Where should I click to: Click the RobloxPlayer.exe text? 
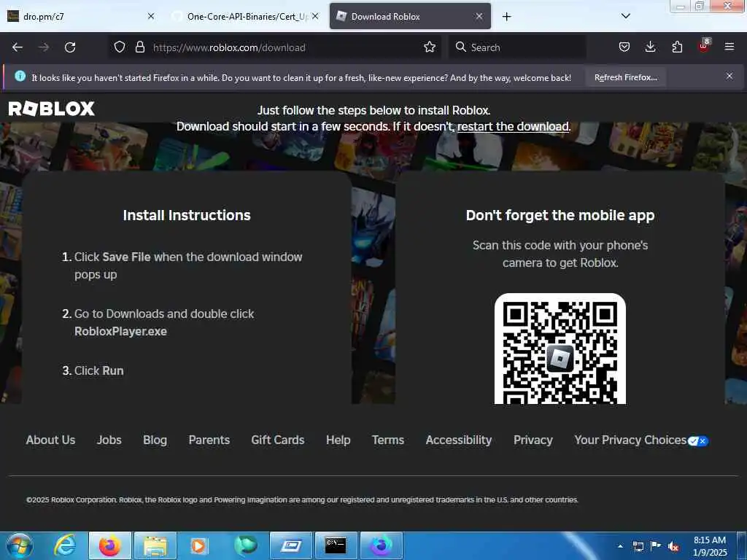[120, 332]
